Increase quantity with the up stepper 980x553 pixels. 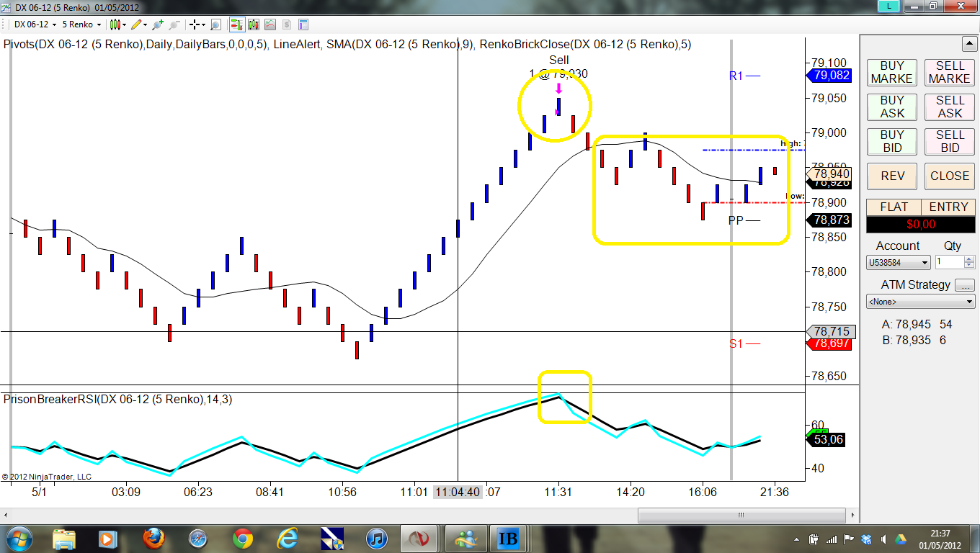(969, 259)
